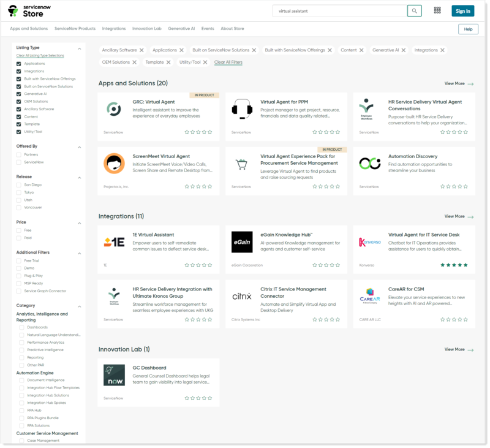Viewport: 490px width, 448px height.
Task: Rate GRC: Virtual Agent stars
Action: point(198,132)
